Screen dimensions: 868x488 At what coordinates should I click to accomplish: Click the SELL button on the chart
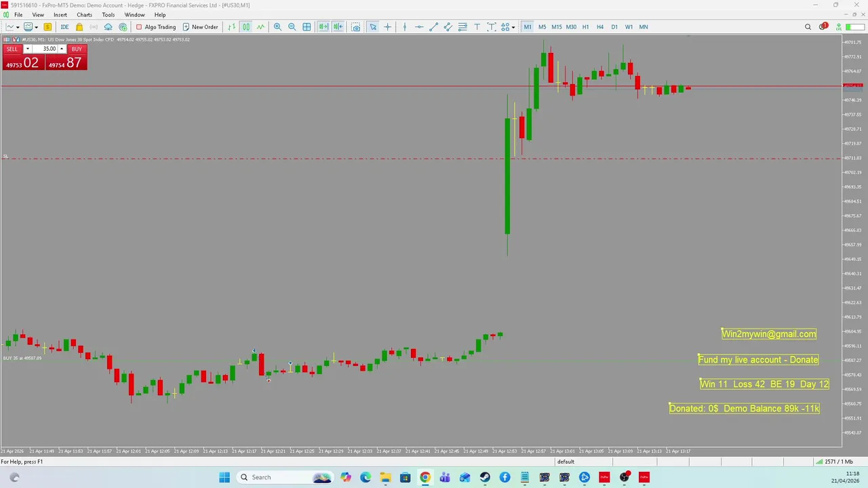click(x=12, y=49)
